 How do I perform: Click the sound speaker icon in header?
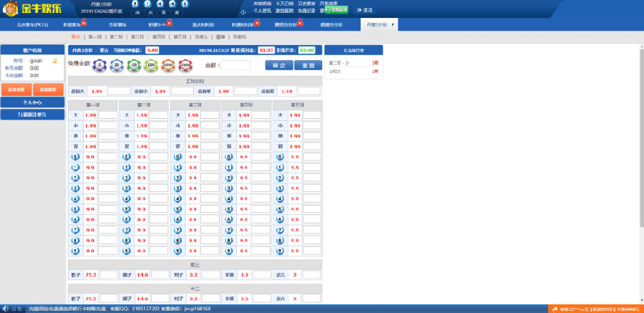coord(243,11)
